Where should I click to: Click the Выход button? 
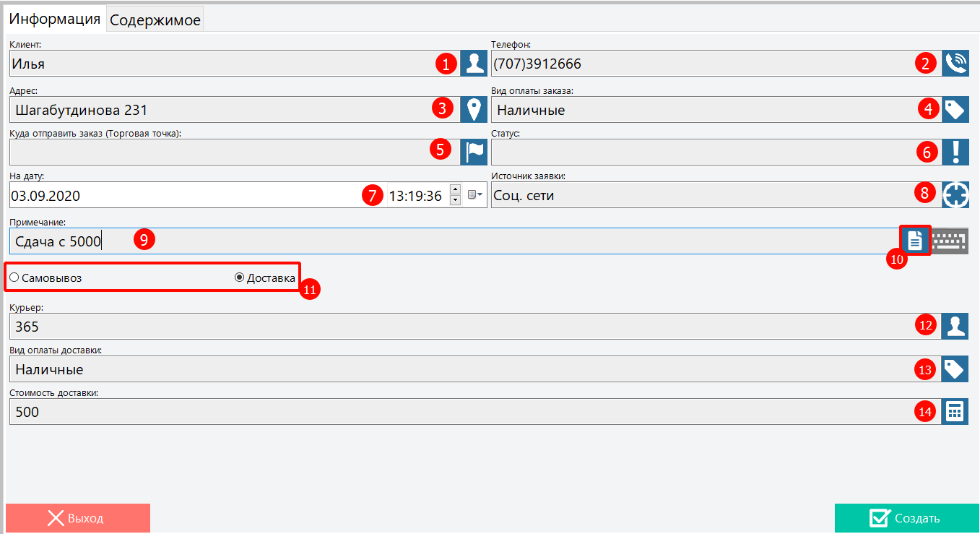pos(77,518)
